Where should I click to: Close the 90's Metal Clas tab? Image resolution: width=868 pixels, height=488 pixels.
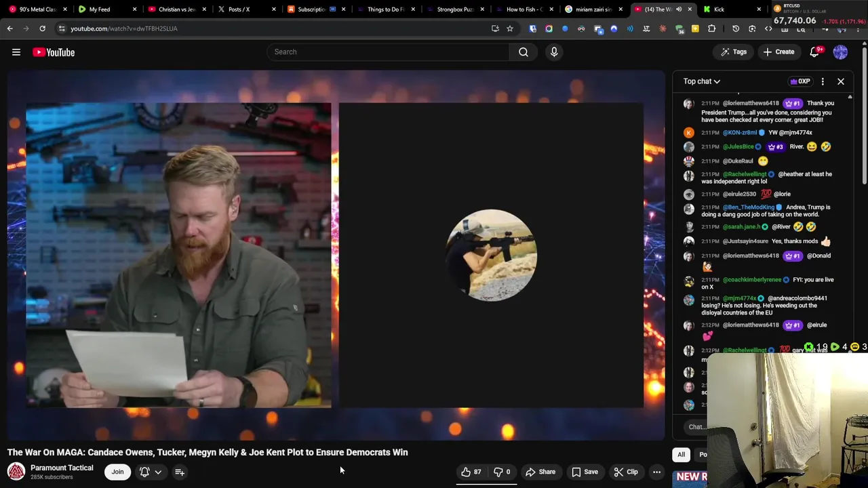pos(65,9)
